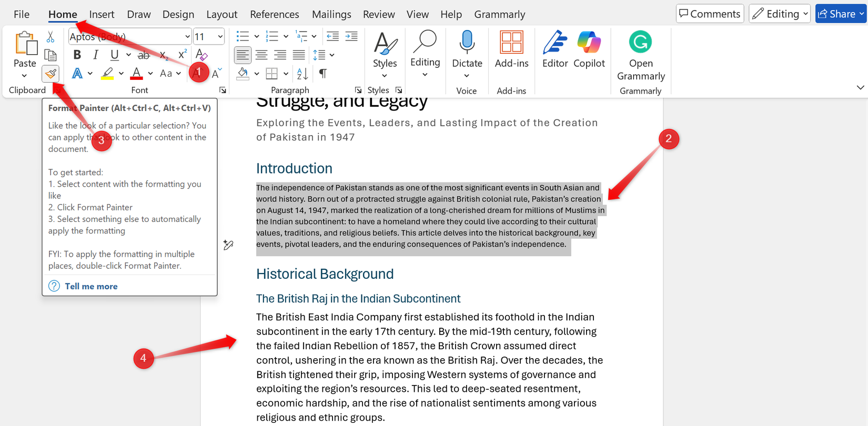Expand the Paste options arrow
Image resolution: width=868 pixels, height=426 pixels.
(25, 76)
